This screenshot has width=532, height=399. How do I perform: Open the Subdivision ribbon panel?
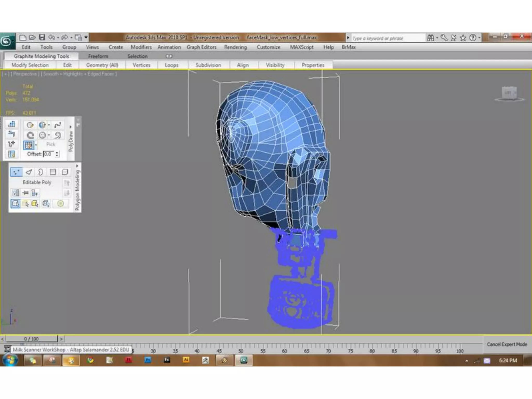[x=208, y=65]
